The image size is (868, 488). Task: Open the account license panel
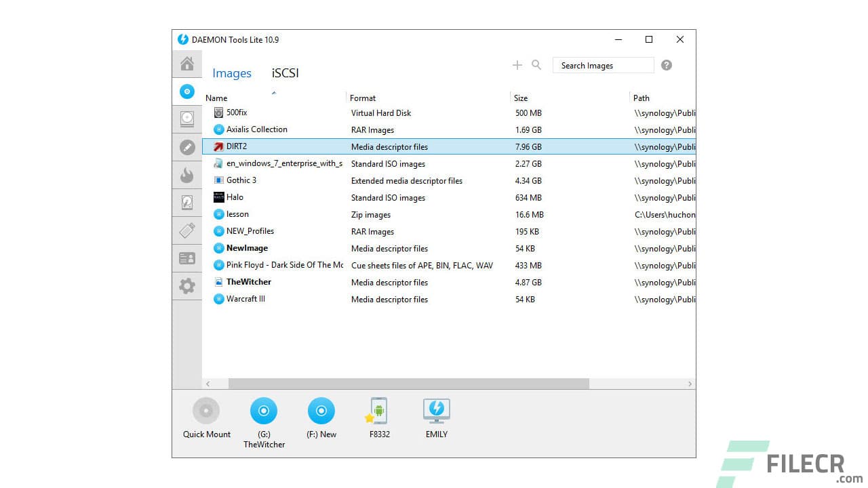coord(187,258)
